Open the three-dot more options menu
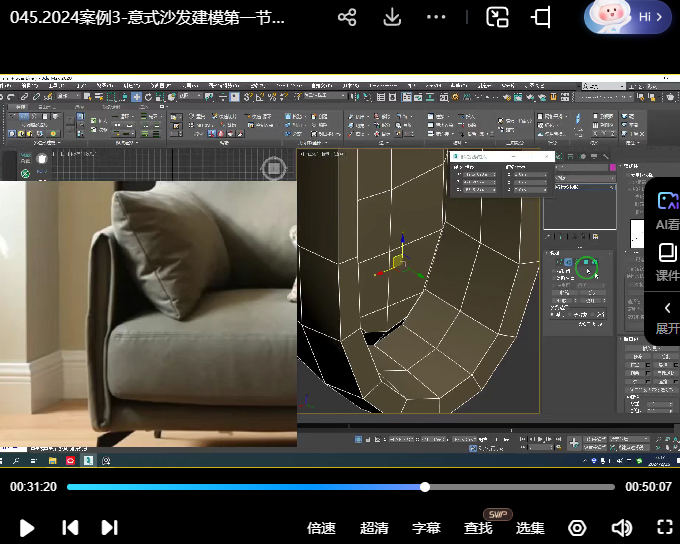The image size is (680, 544). (x=436, y=18)
